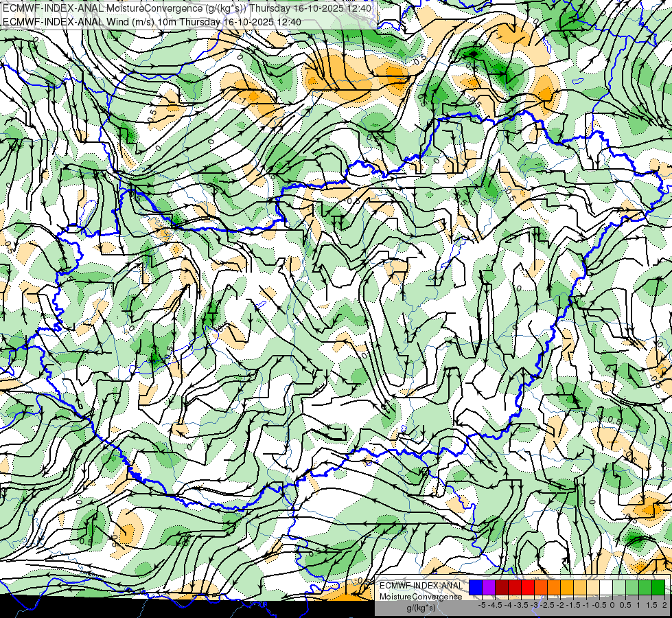672x618 pixels.
Task: Select the legend swatch between -1.5 and -1
Action: (x=580, y=588)
